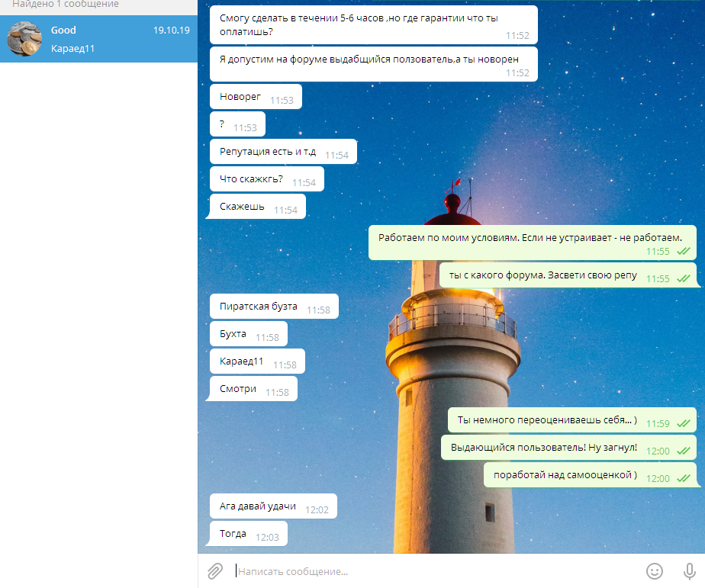
Task: Select the Good chat search result
Action: 98,39
